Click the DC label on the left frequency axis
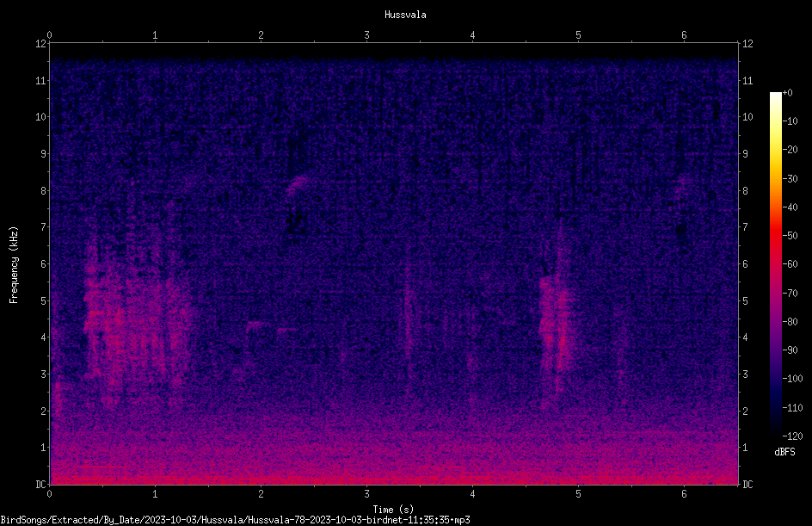This screenshot has width=812, height=526. pyautogui.click(x=40, y=485)
